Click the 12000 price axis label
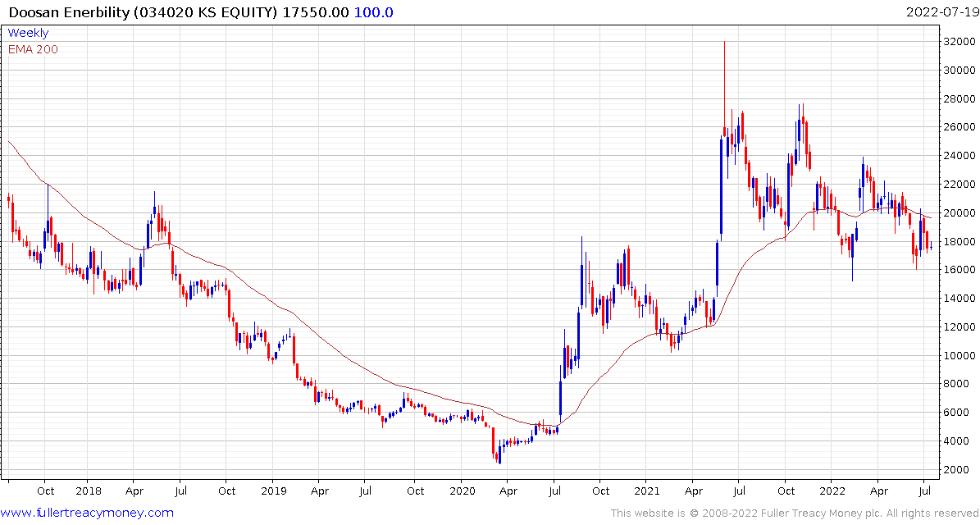The image size is (980, 525). pyautogui.click(x=960, y=326)
